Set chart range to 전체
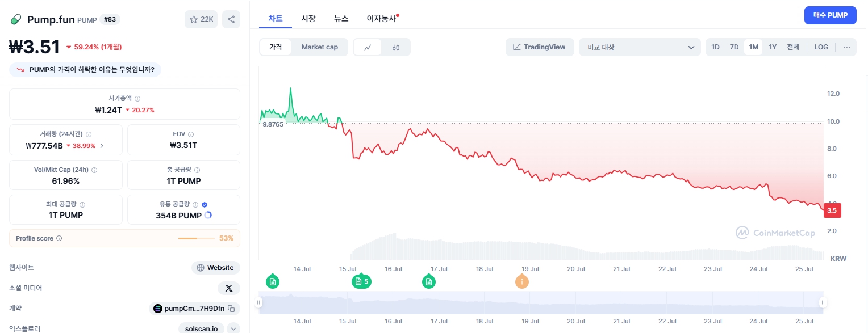The width and height of the screenshot is (868, 333). coord(793,47)
